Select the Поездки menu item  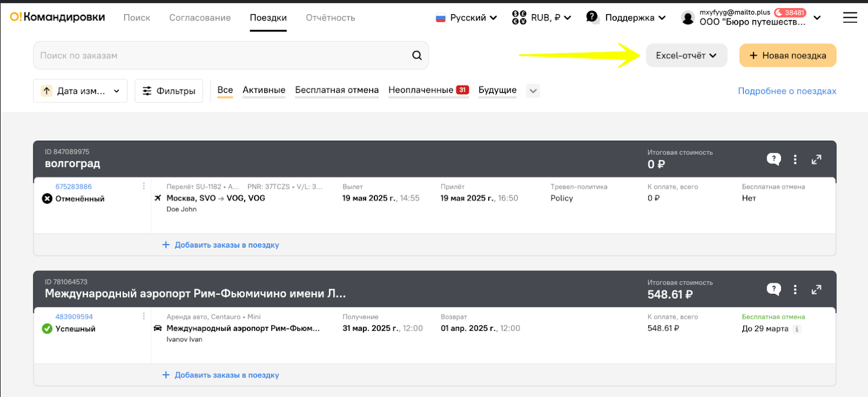click(x=268, y=18)
